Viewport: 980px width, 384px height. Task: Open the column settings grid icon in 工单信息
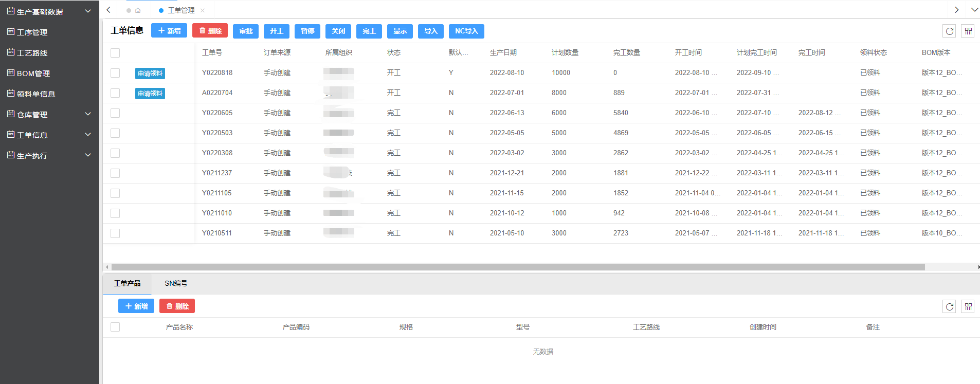click(x=968, y=31)
